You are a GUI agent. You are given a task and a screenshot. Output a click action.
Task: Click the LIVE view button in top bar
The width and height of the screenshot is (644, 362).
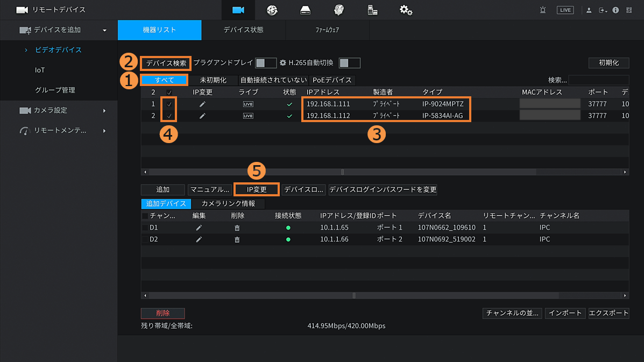565,10
